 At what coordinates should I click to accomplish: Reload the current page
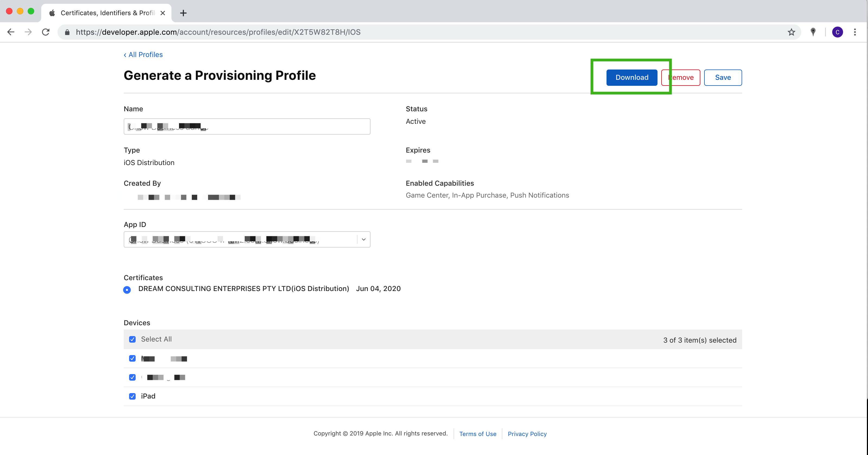pyautogui.click(x=46, y=32)
